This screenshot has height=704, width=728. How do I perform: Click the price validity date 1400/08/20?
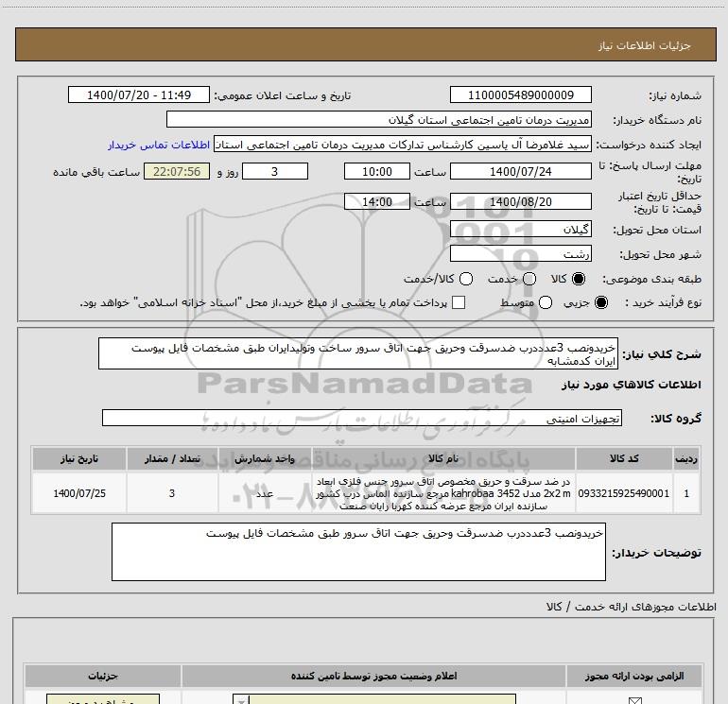[x=520, y=201]
